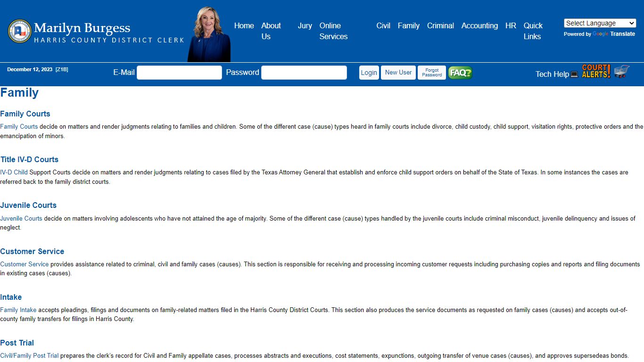
Task: Click the December 12, 2023 date text
Action: pyautogui.click(x=30, y=69)
